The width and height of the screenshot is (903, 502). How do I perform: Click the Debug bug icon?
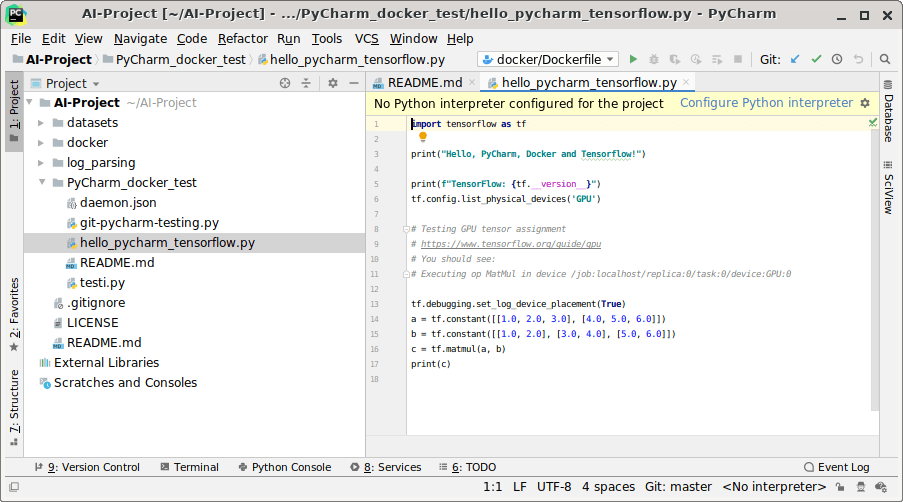click(x=654, y=59)
